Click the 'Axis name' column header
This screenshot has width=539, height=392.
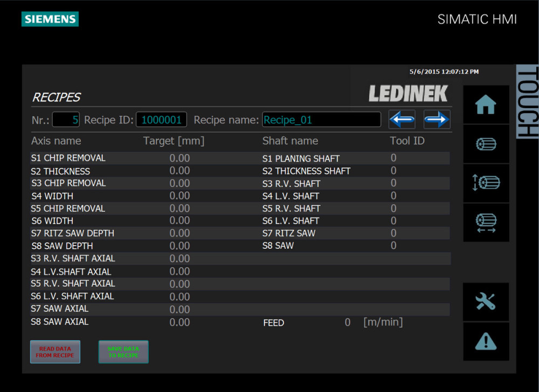57,141
